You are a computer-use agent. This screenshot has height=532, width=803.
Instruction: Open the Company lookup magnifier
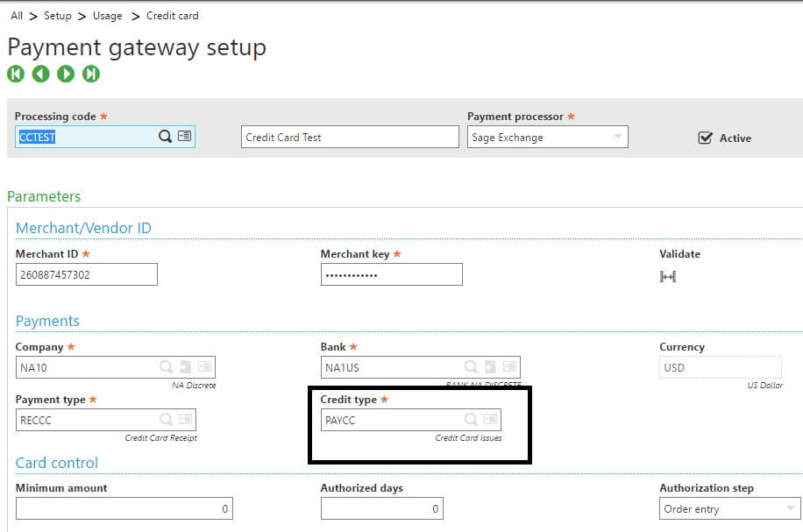click(x=167, y=366)
